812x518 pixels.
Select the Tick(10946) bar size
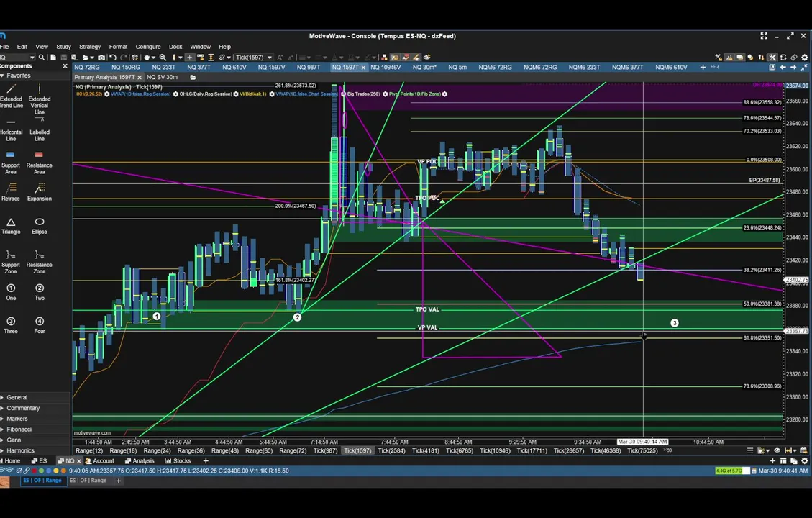point(495,450)
